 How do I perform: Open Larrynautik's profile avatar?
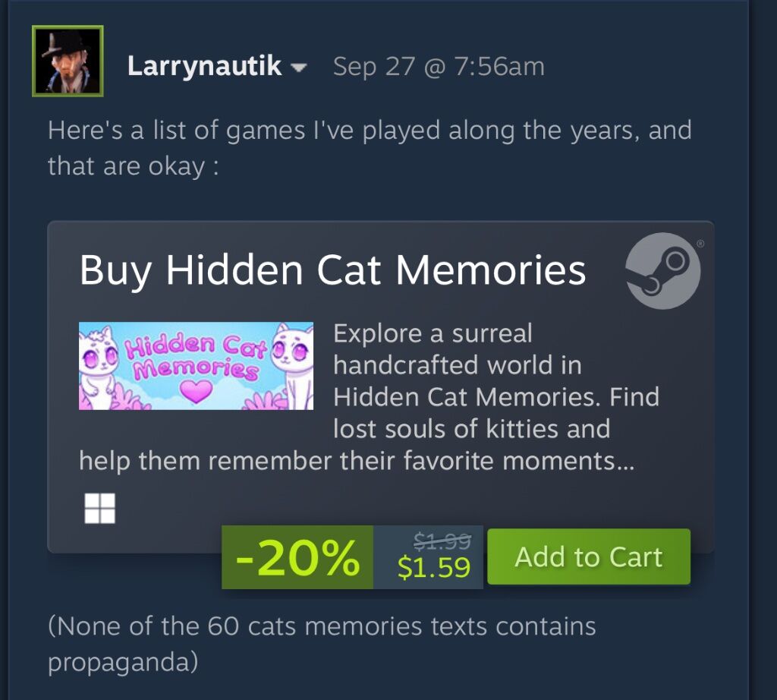[x=68, y=61]
